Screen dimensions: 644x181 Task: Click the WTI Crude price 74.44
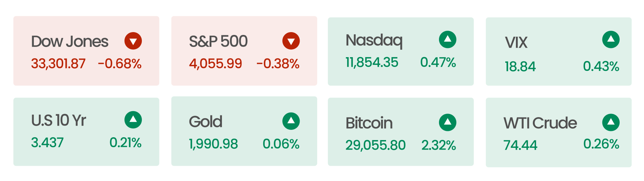(520, 145)
